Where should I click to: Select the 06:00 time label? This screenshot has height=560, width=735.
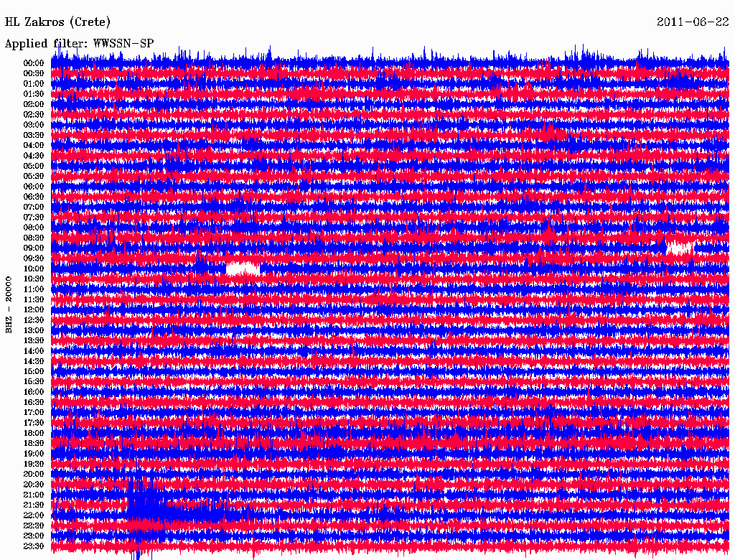coord(34,186)
